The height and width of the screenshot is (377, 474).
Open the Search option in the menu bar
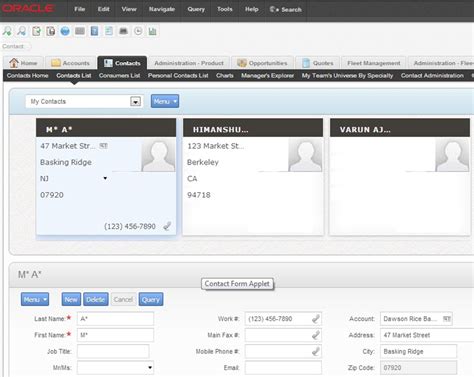(286, 9)
